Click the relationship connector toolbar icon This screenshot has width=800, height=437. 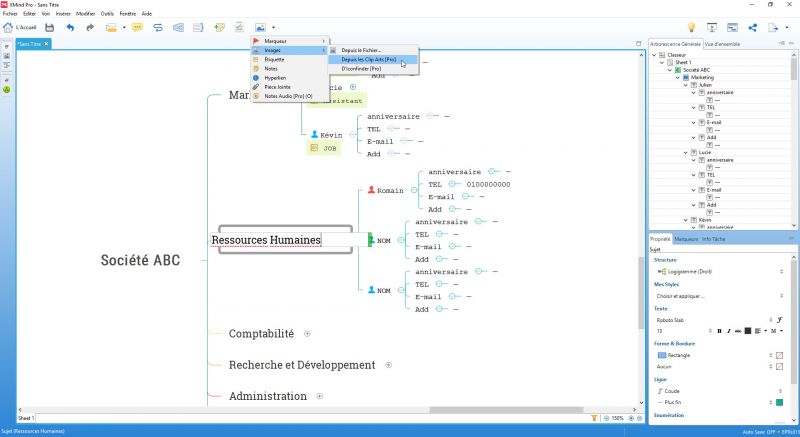point(158,28)
